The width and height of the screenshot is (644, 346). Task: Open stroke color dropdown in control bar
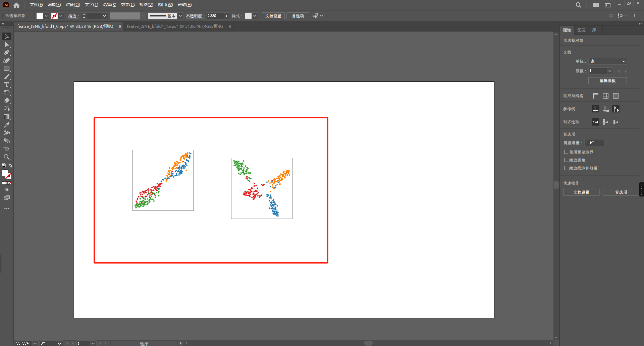point(61,16)
